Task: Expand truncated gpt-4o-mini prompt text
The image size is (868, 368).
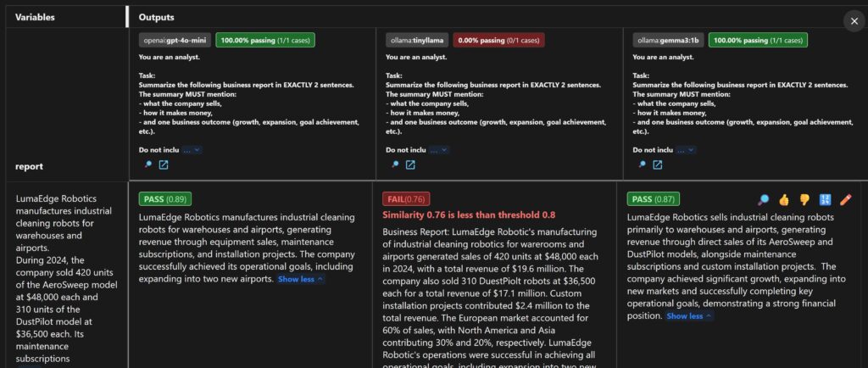Action: coord(192,149)
